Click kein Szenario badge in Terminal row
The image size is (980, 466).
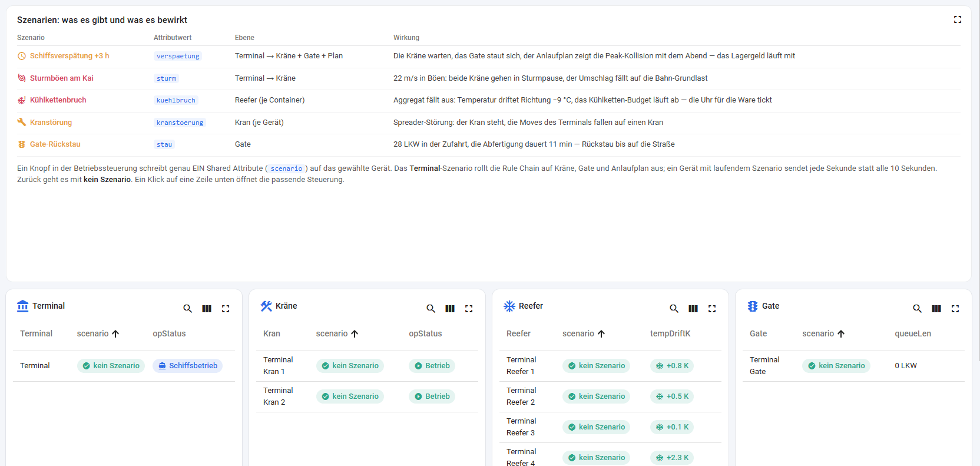111,366
